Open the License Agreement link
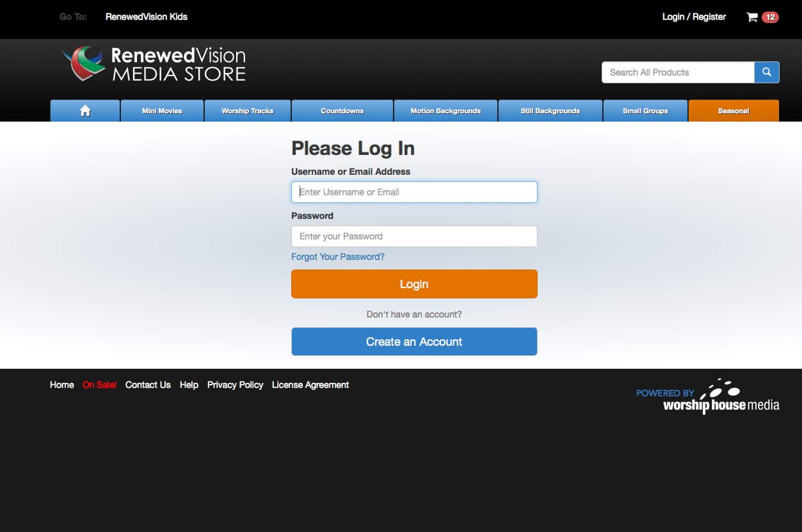 coord(310,385)
